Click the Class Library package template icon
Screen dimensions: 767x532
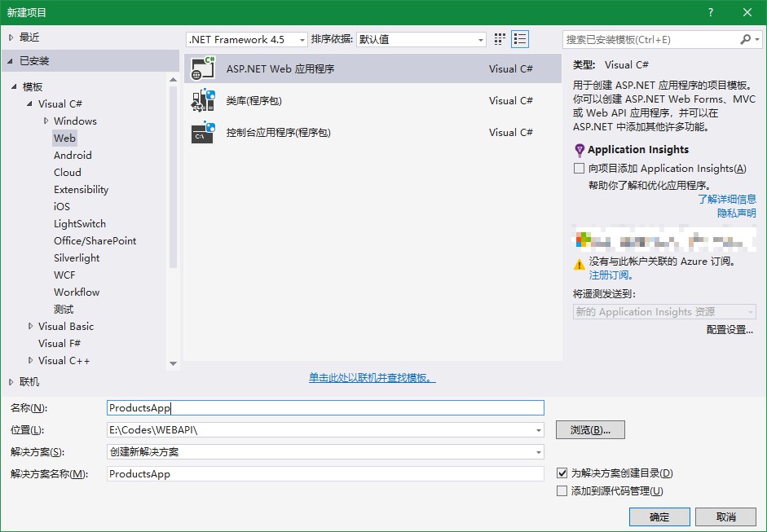203,100
